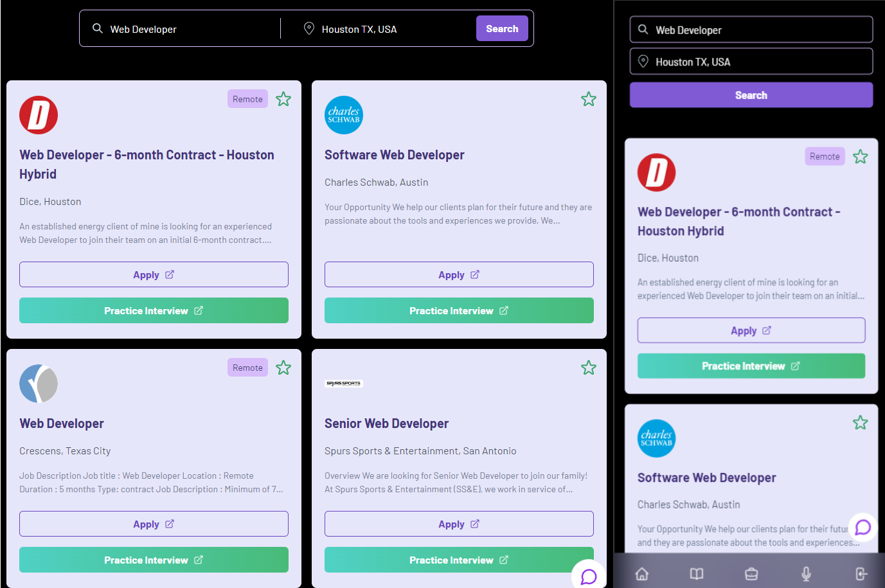The height and width of the screenshot is (588, 885).
Task: Click the location pin icon beside Houston TX
Action: (309, 28)
